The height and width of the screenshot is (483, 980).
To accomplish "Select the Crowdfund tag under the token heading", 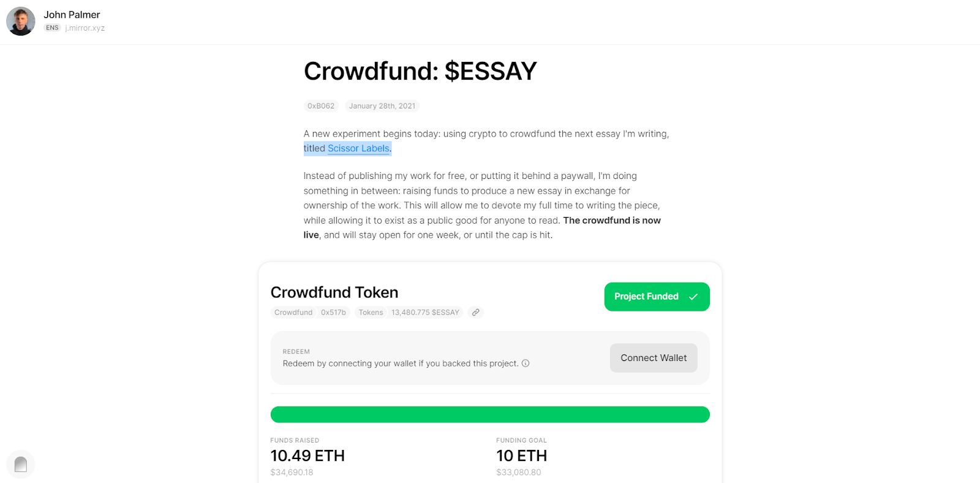I will coord(293,313).
